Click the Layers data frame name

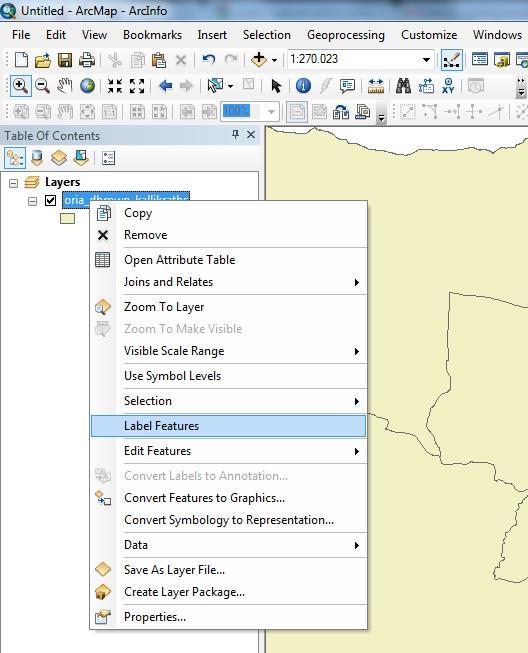tap(62, 182)
